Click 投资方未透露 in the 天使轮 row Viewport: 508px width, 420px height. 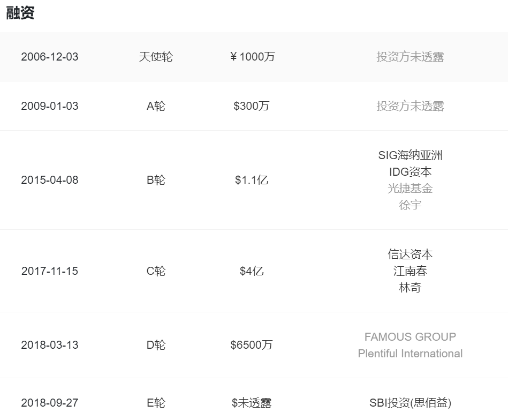click(410, 57)
